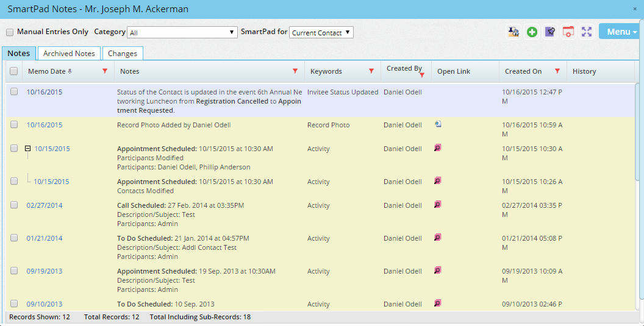Open link for 09/10/2013 To Do row
644x326 pixels.
[438, 303]
